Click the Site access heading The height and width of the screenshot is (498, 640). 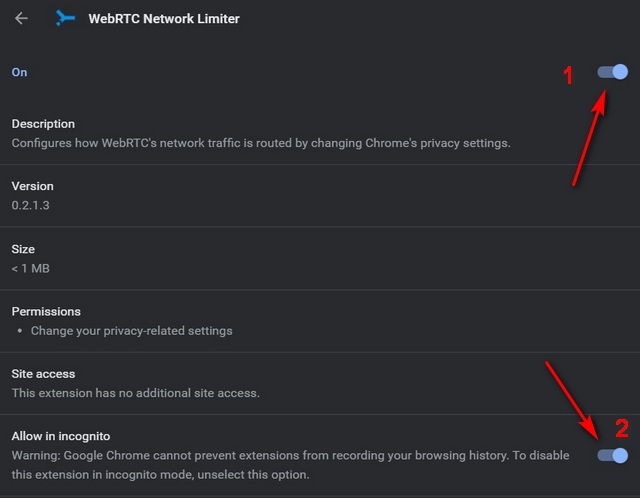click(x=43, y=374)
